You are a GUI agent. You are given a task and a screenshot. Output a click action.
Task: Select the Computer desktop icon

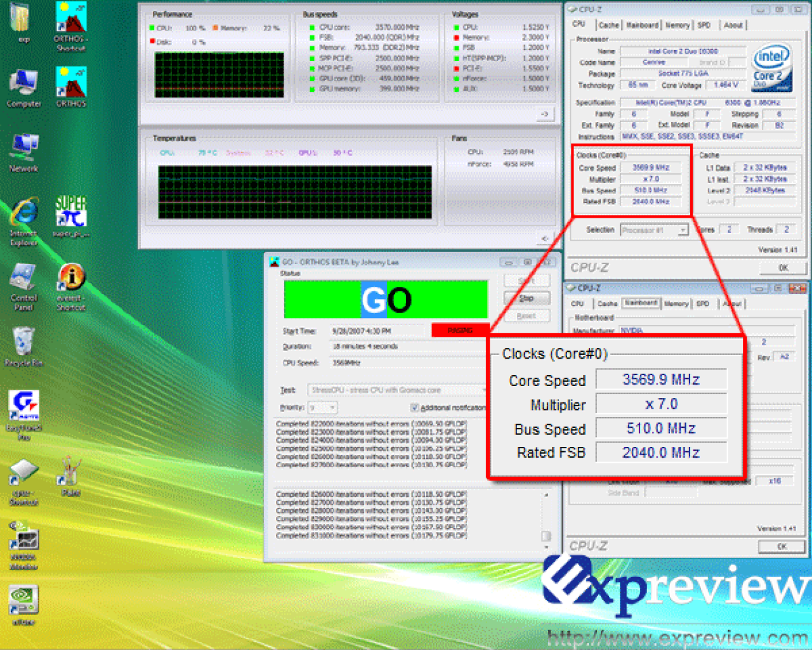click(x=23, y=88)
